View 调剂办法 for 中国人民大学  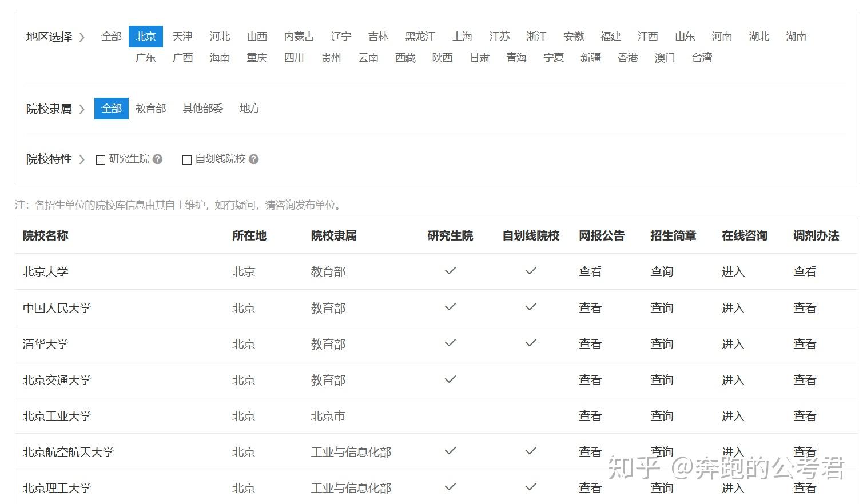point(805,308)
